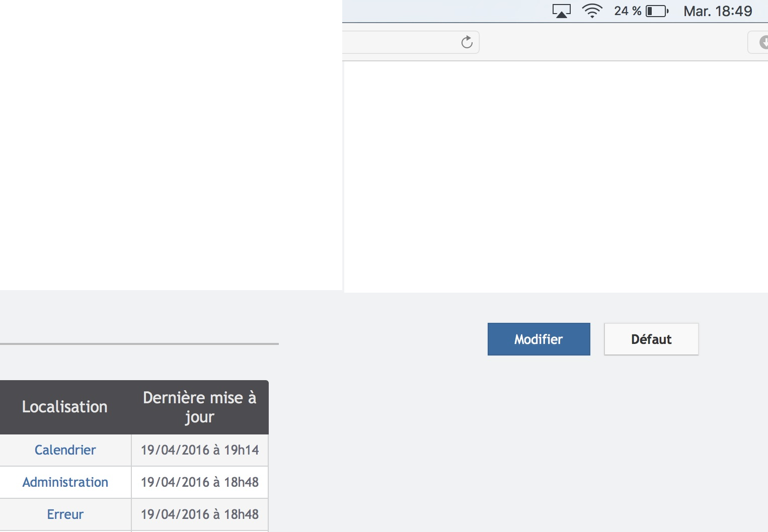
Task: Click the Dernière mise à jour header
Action: click(x=199, y=407)
